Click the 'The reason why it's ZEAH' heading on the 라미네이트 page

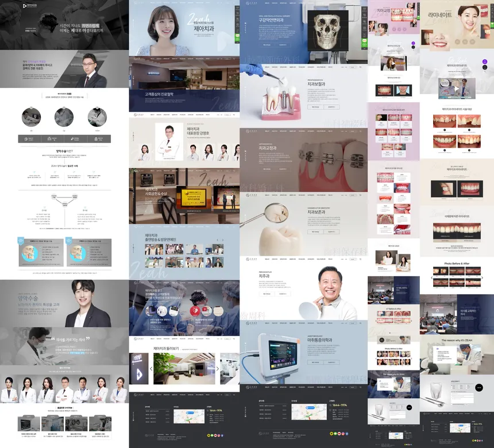[457, 340]
